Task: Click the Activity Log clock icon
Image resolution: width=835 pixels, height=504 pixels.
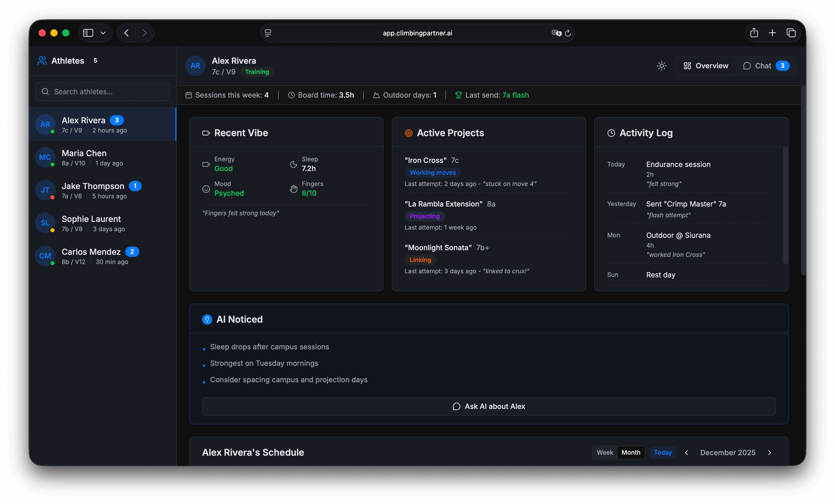Action: 611,133
